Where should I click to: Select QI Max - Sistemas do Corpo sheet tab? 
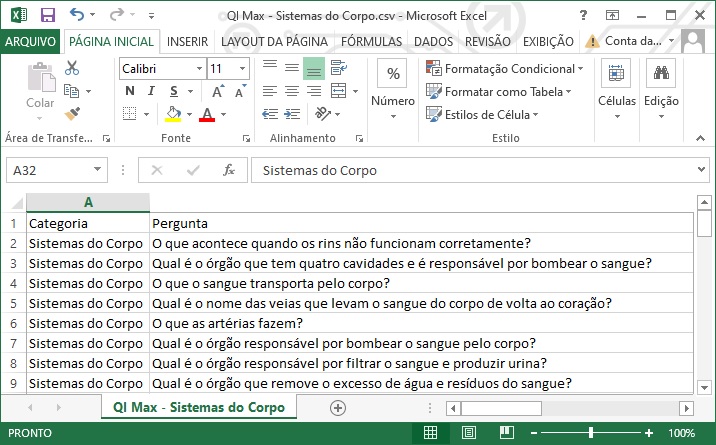pyautogui.click(x=199, y=407)
